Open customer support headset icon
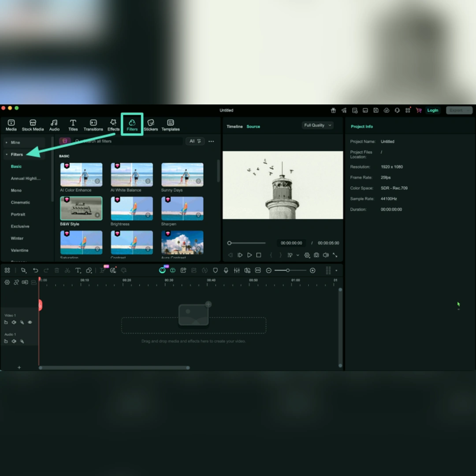The width and height of the screenshot is (476, 476). 397,111
